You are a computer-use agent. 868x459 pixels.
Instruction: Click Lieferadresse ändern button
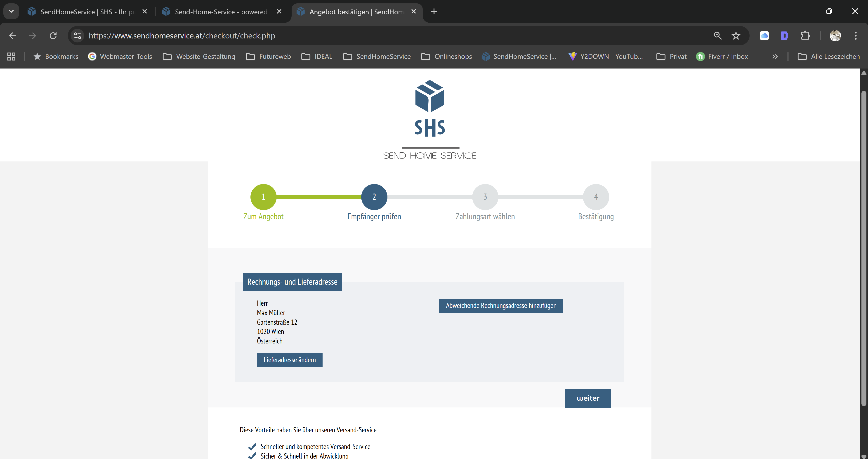(x=289, y=360)
